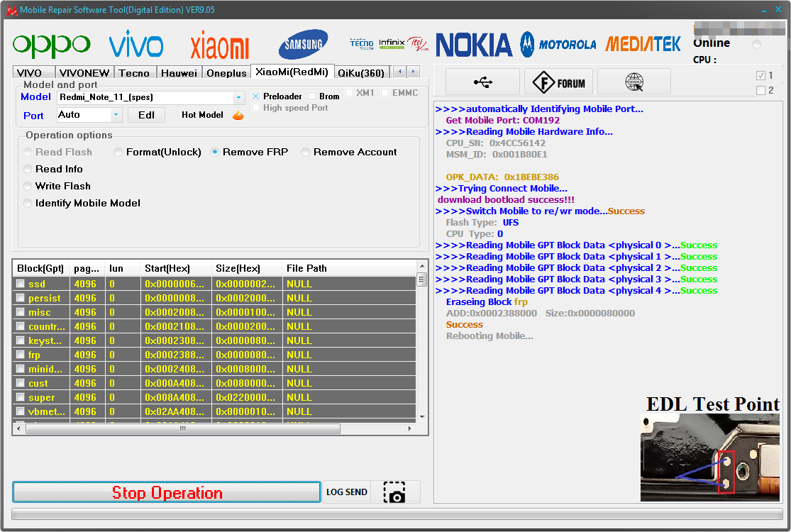The width and height of the screenshot is (791, 532).
Task: Select the vbmet... partition row name
Action: [x=47, y=411]
